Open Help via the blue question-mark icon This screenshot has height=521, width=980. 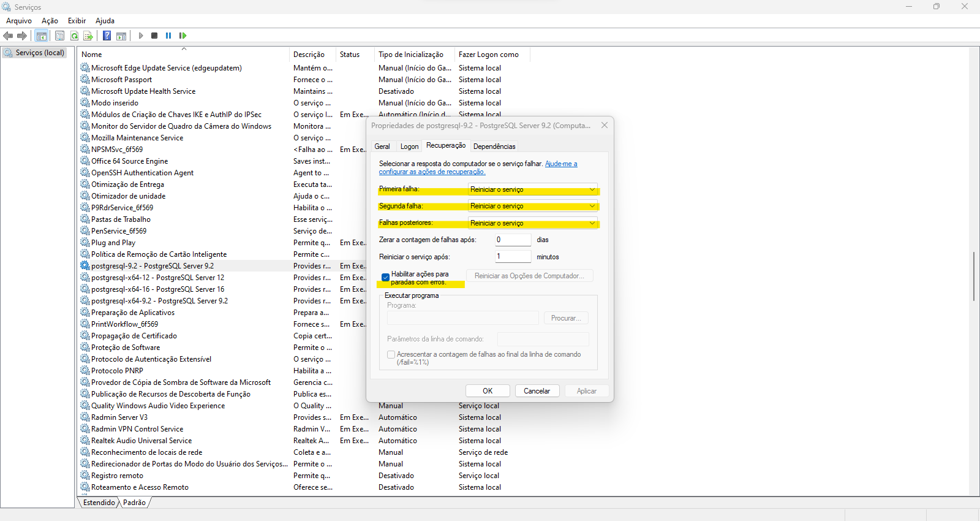click(107, 36)
